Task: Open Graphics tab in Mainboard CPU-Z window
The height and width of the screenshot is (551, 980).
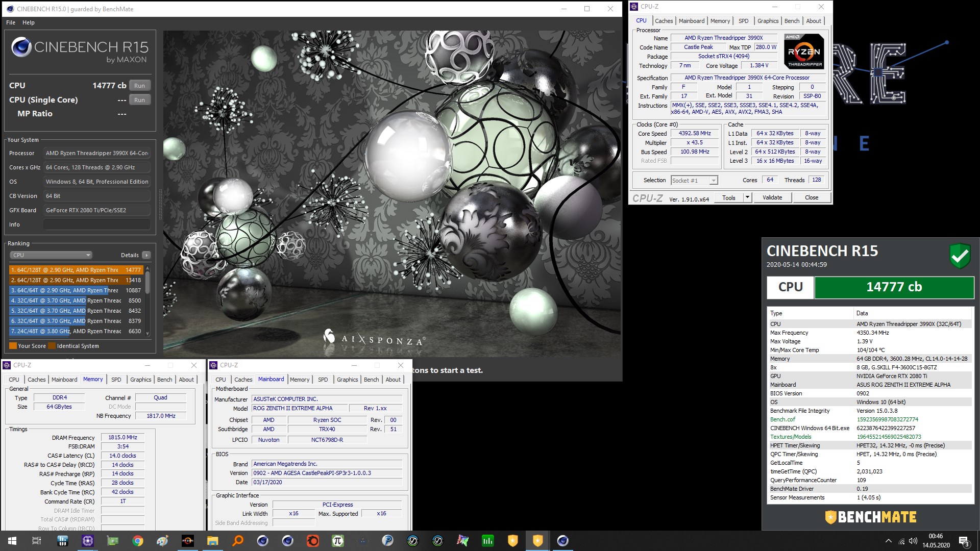Action: [x=347, y=380]
